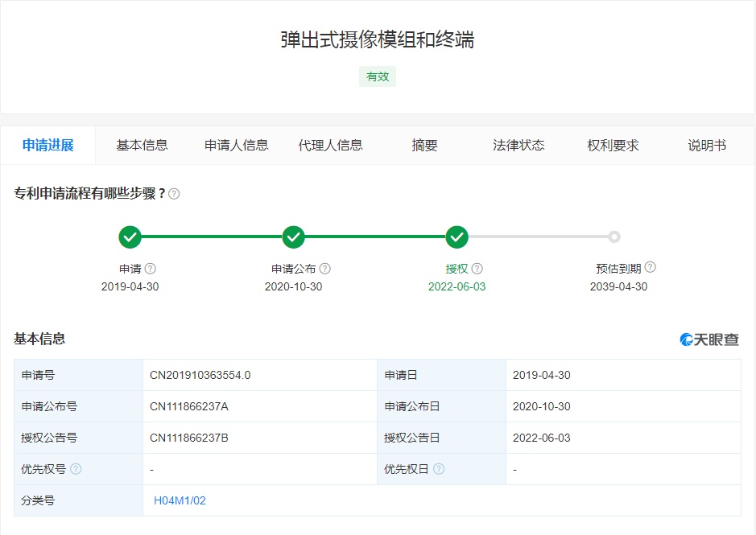Click the 有效 status badge
The height and width of the screenshot is (535, 756).
pos(378,76)
